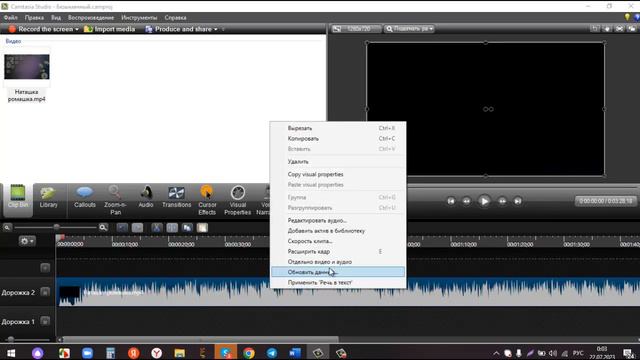Open the Produce and share dropdown arrow

click(216, 29)
